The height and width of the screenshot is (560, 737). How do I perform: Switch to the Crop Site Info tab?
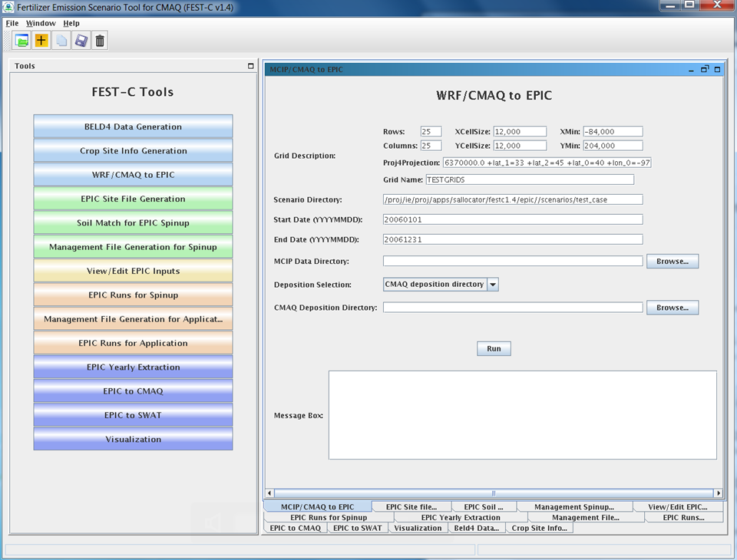[539, 528]
